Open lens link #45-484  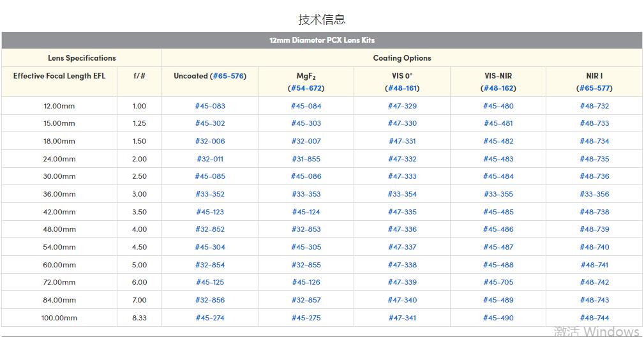[498, 176]
